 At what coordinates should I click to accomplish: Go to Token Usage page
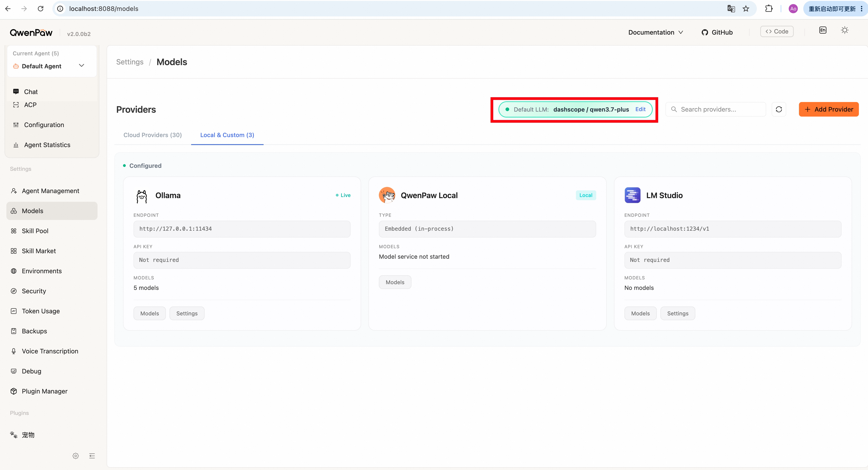[x=52, y=311]
